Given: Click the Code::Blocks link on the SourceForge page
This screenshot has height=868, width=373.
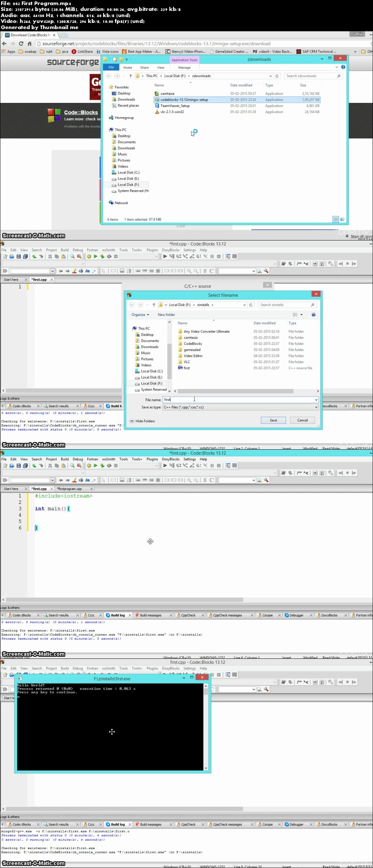Looking at the screenshot, I should (x=81, y=112).
